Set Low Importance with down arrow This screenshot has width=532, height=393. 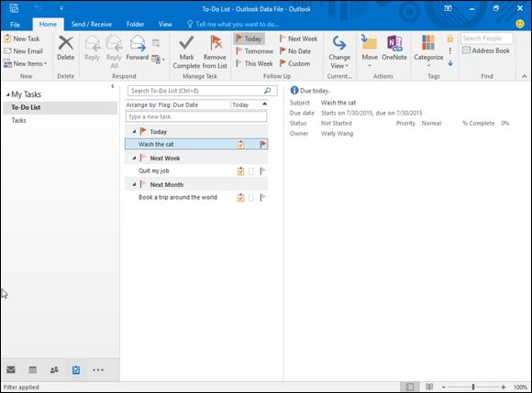click(450, 63)
